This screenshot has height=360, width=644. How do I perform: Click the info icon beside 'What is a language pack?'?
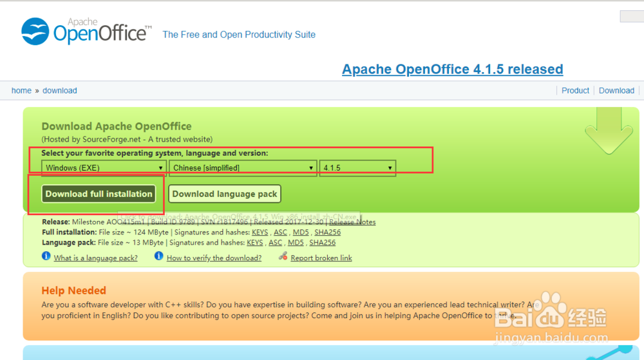tap(46, 256)
